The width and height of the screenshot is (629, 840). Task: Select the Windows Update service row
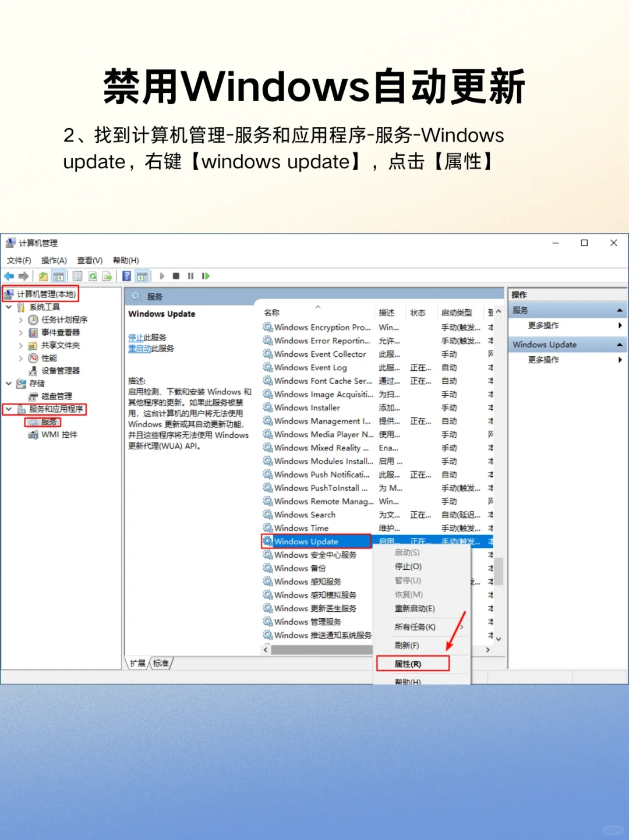tap(377, 541)
